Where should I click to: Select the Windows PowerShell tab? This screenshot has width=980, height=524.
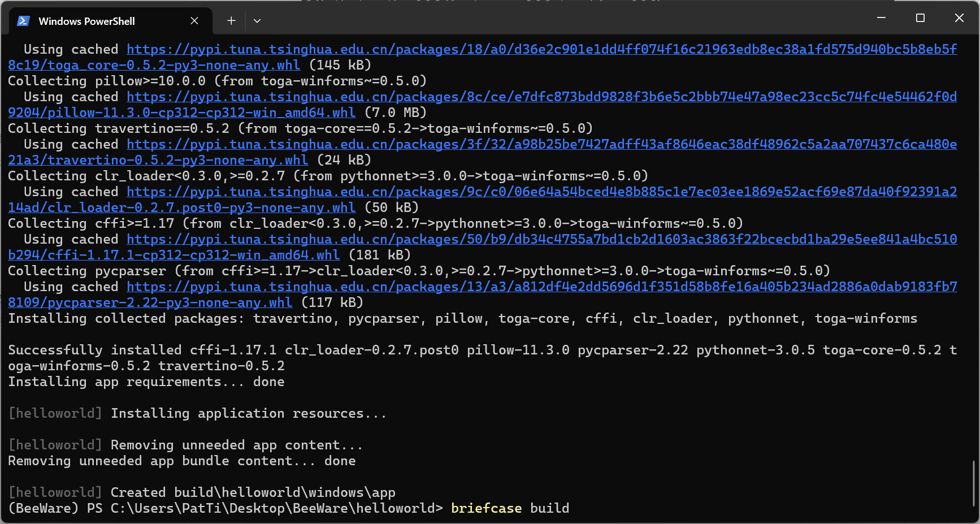tap(111, 21)
